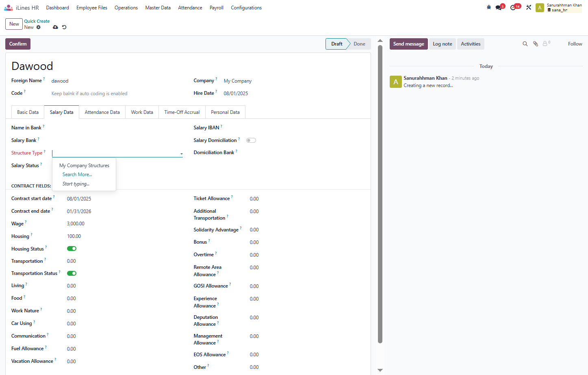This screenshot has width=588, height=375.
Task: Open conversations icon with 3 badge
Action: (x=499, y=7)
